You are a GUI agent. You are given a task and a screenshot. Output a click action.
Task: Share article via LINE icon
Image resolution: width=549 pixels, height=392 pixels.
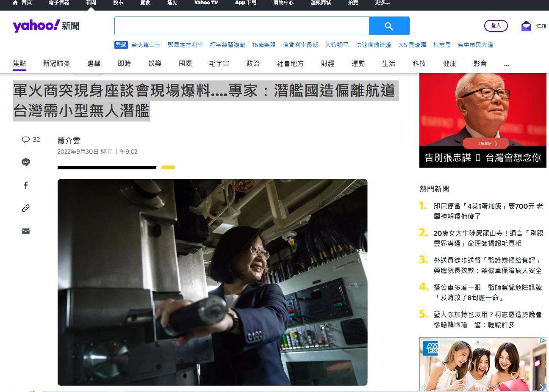pos(26,162)
